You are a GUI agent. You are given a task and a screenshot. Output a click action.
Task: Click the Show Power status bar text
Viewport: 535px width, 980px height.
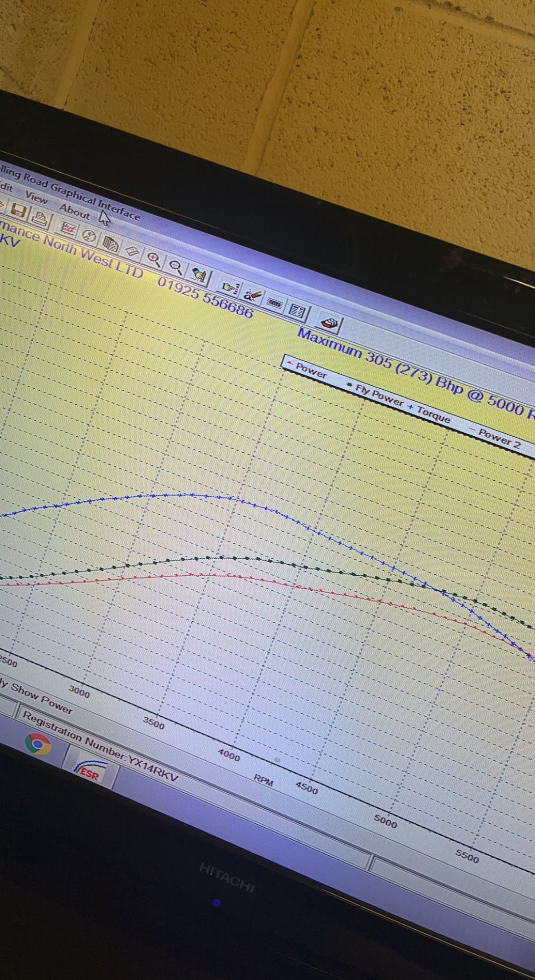tap(41, 698)
